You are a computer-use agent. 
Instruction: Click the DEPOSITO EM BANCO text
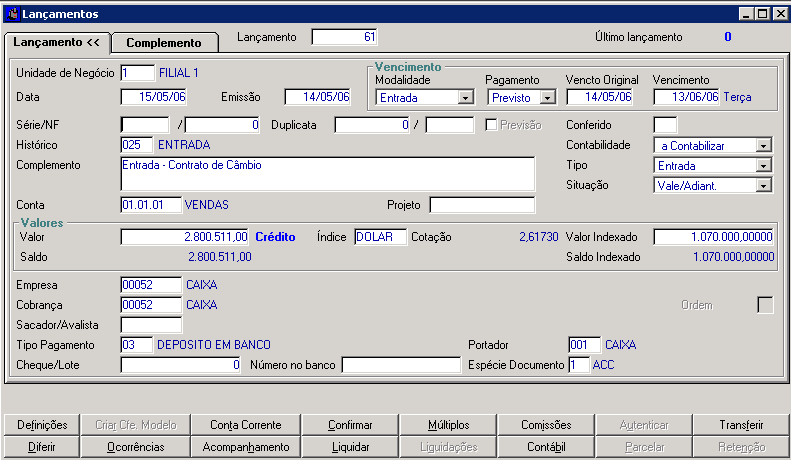point(214,345)
